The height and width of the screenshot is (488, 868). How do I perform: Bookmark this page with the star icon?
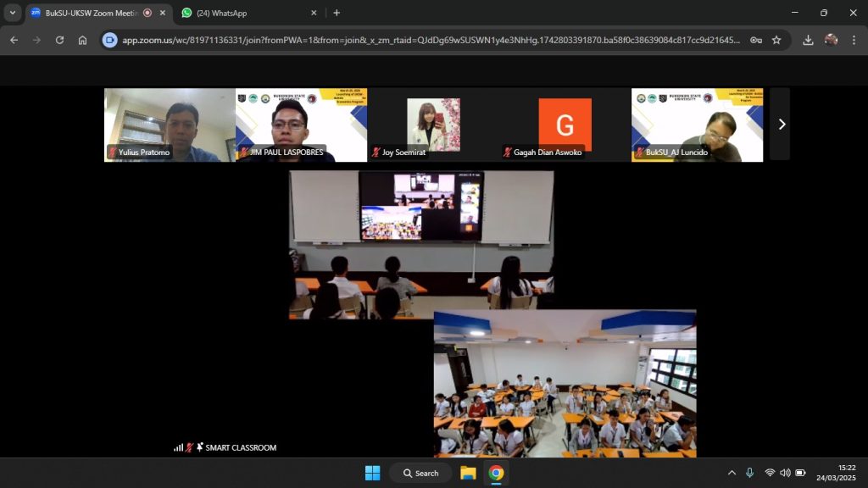776,40
